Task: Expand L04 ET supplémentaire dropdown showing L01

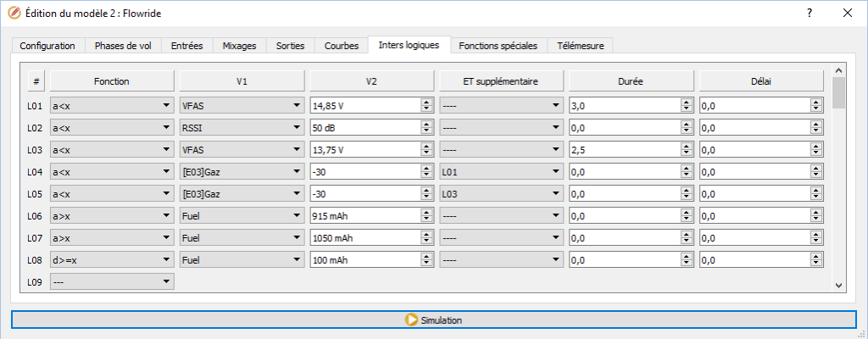Action: point(500,172)
